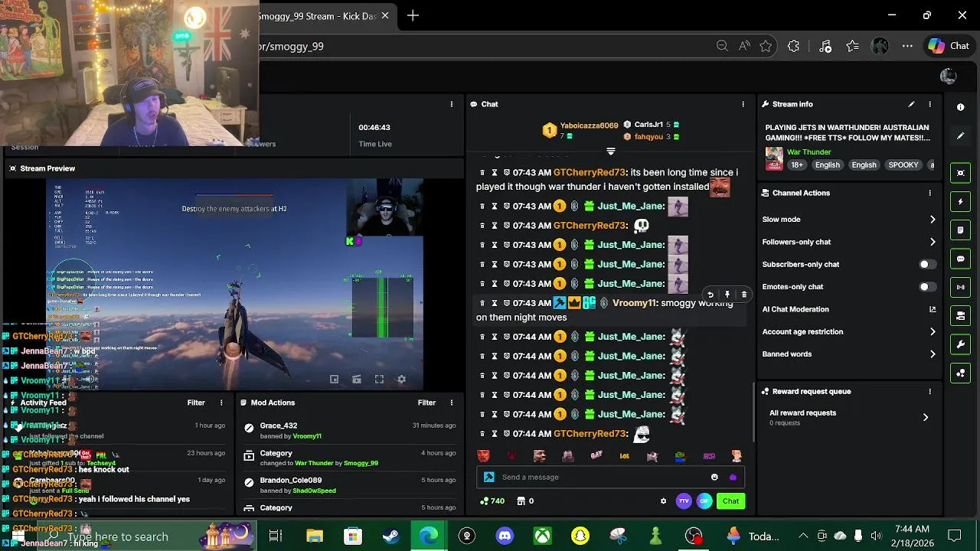Image resolution: width=980 pixels, height=551 pixels.
Task: Open the Chat panel three-dot menu
Action: pyautogui.click(x=743, y=104)
